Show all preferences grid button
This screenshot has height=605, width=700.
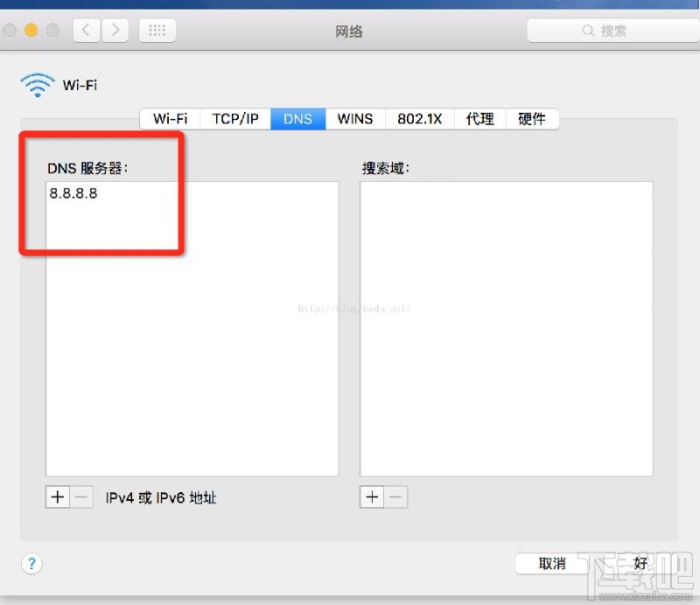157,31
